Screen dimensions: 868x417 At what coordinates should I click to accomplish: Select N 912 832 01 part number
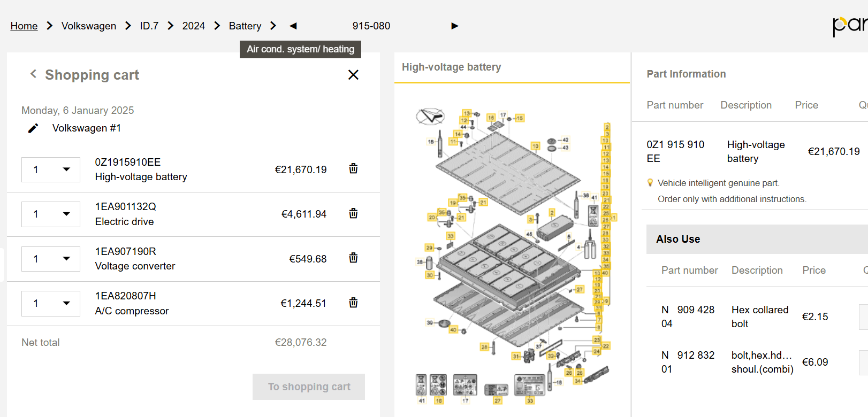(x=688, y=362)
